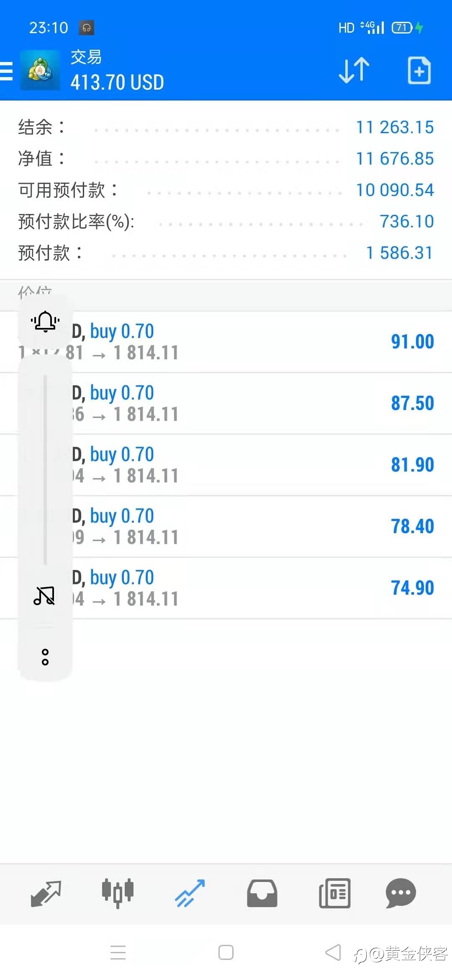Open the Quotes tab with the arrows icon

tap(46, 893)
